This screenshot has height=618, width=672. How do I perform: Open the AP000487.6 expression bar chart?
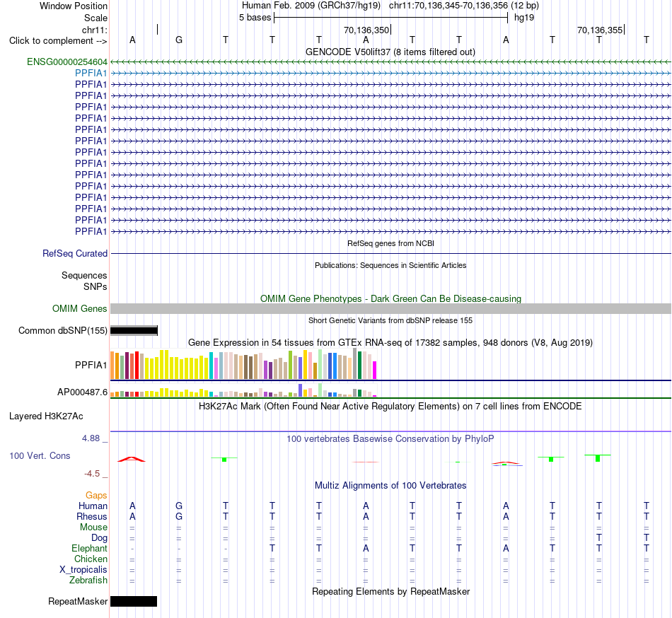[243, 390]
